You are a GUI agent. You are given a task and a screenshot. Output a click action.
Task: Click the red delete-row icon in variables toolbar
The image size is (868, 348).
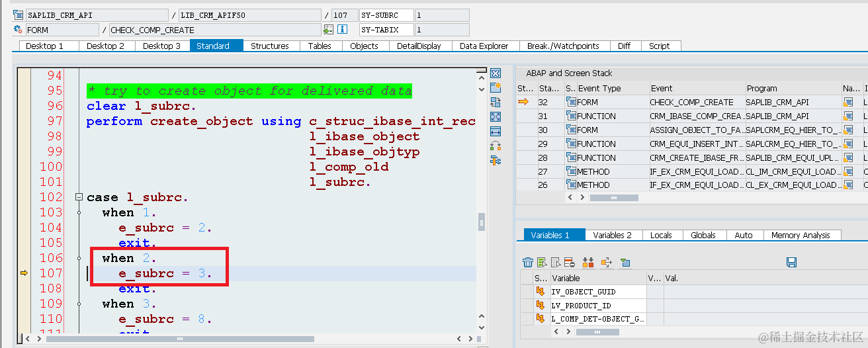570,263
